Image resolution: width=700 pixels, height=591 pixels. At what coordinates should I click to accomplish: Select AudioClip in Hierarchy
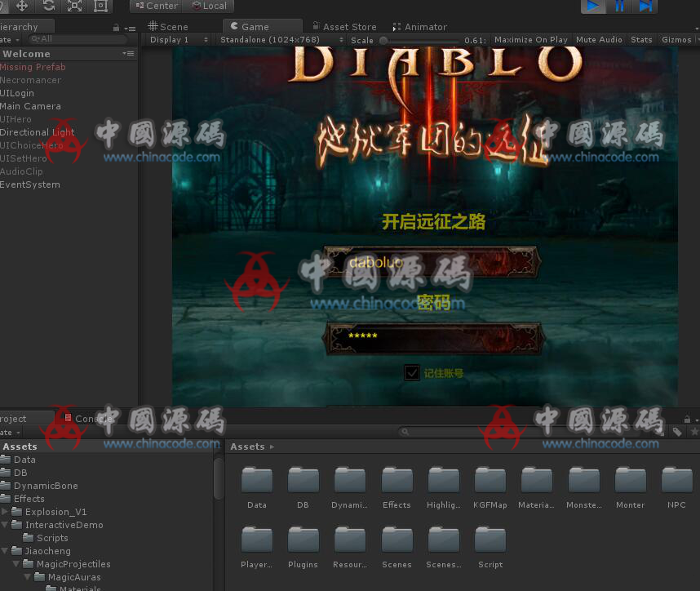[x=21, y=171]
